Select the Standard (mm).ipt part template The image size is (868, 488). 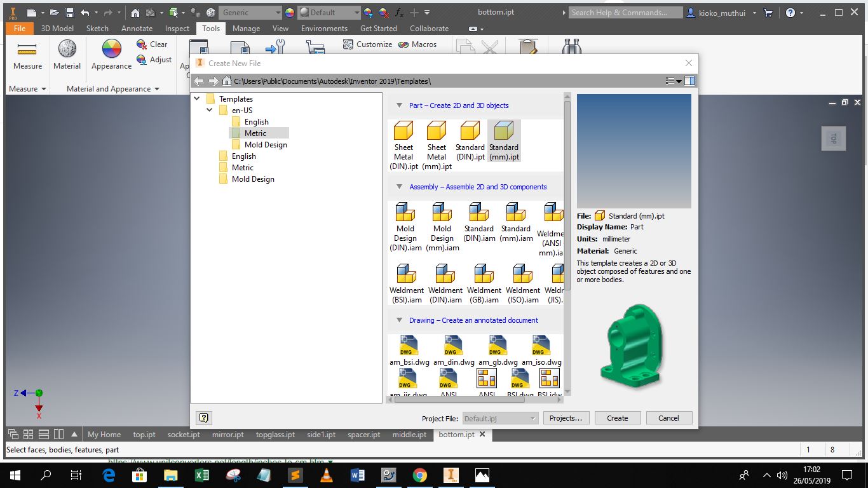click(504, 141)
